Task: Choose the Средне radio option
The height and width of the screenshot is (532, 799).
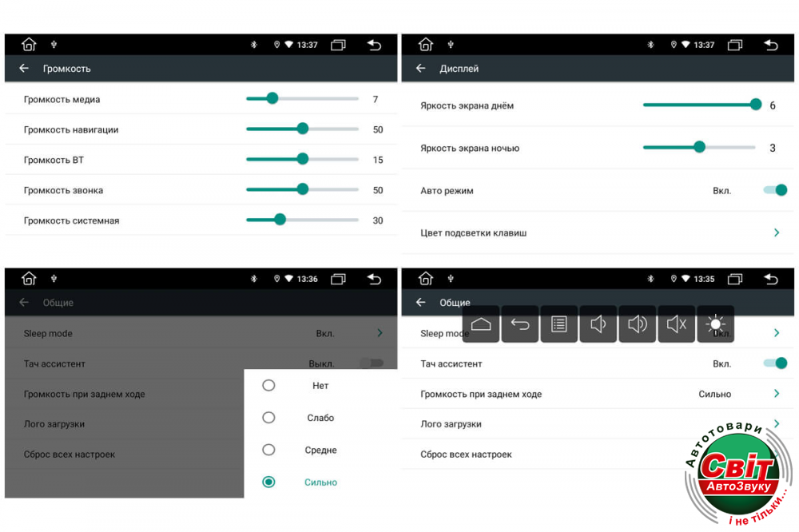Action: click(x=268, y=450)
